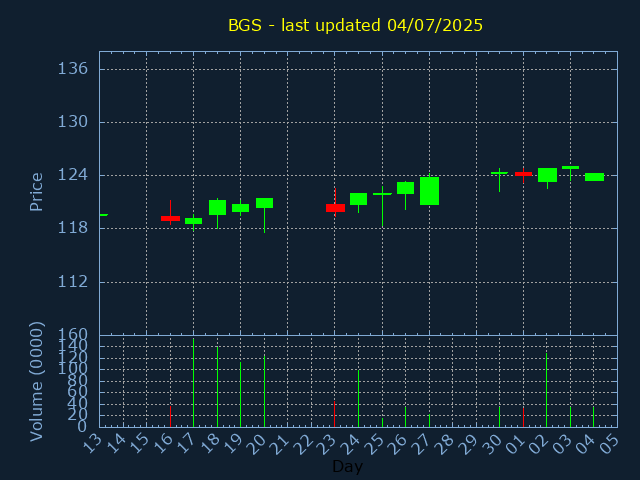
Task: Select the 118 price tick label
Action: (73, 228)
